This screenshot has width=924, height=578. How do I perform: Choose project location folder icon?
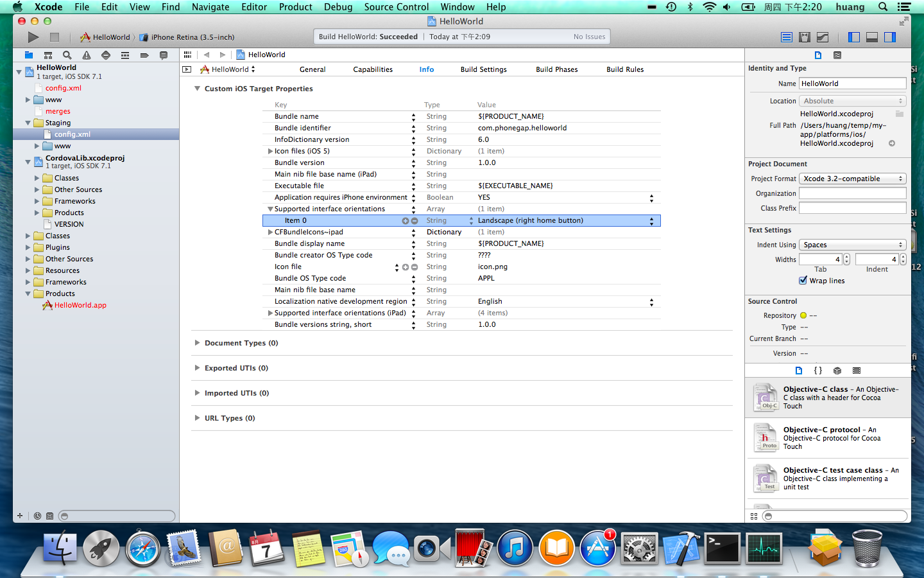point(900,114)
